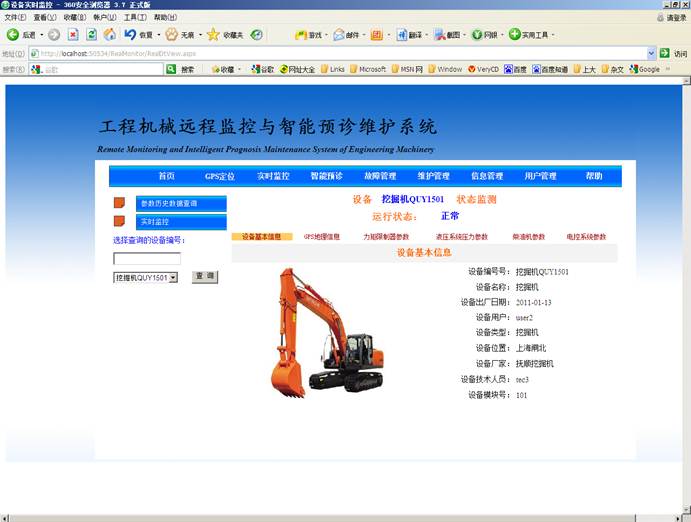Expand the 实用工具 toolbar dropdown
The image size is (691, 522).
(554, 35)
